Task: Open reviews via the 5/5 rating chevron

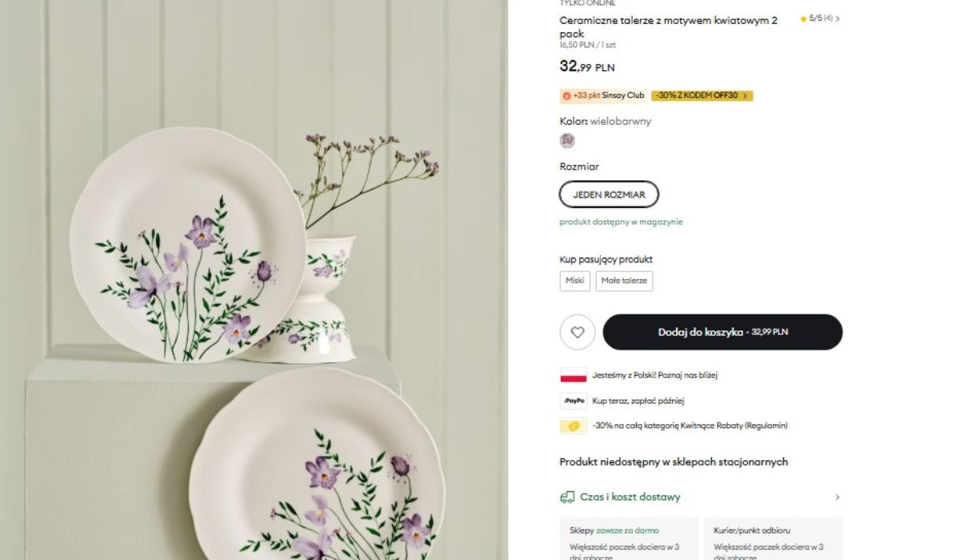Action: point(838,18)
